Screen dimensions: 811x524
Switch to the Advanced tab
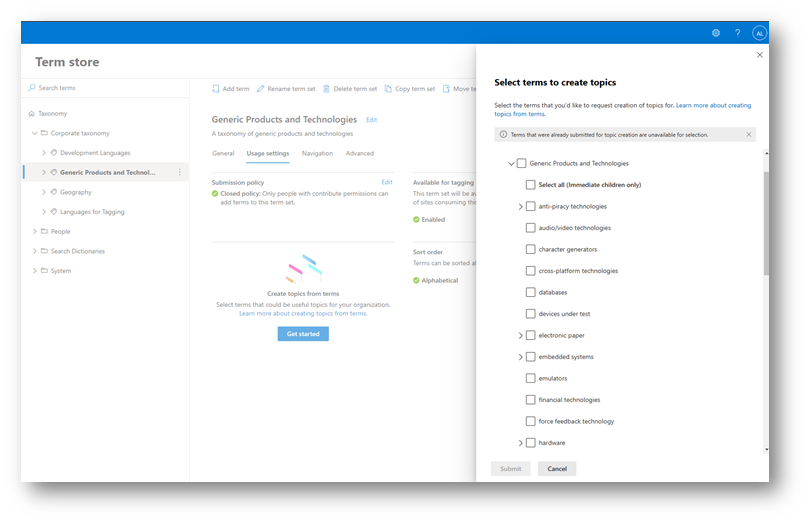359,154
